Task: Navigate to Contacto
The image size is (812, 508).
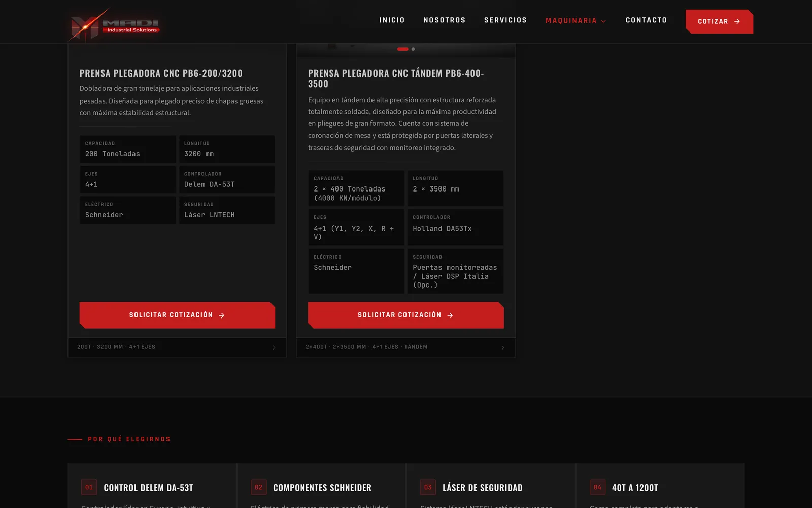Action: [646, 20]
